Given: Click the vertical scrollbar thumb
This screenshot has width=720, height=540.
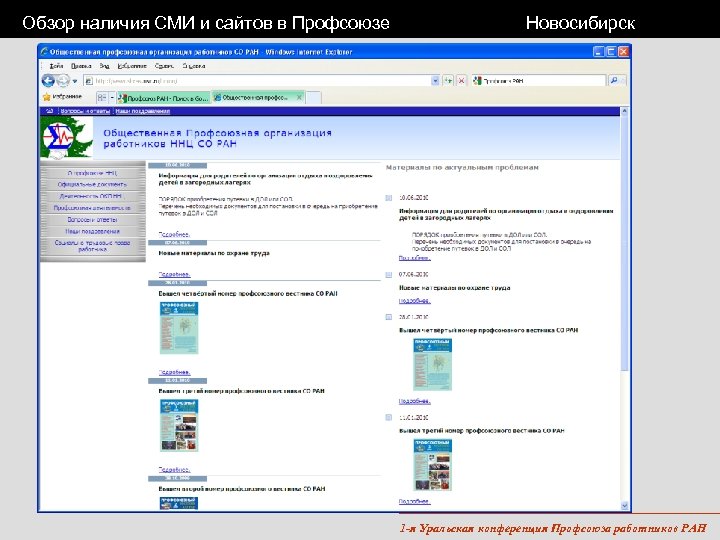Looking at the screenshot, I should [624, 243].
